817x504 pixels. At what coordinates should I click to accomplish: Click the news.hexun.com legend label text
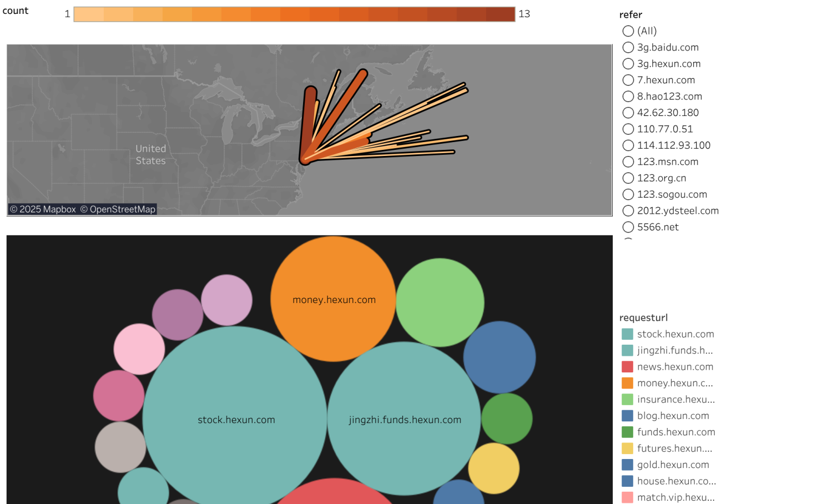pyautogui.click(x=675, y=367)
